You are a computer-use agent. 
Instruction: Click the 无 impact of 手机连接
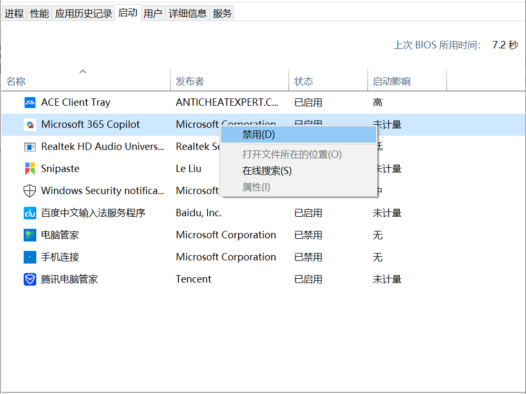pyautogui.click(x=377, y=257)
